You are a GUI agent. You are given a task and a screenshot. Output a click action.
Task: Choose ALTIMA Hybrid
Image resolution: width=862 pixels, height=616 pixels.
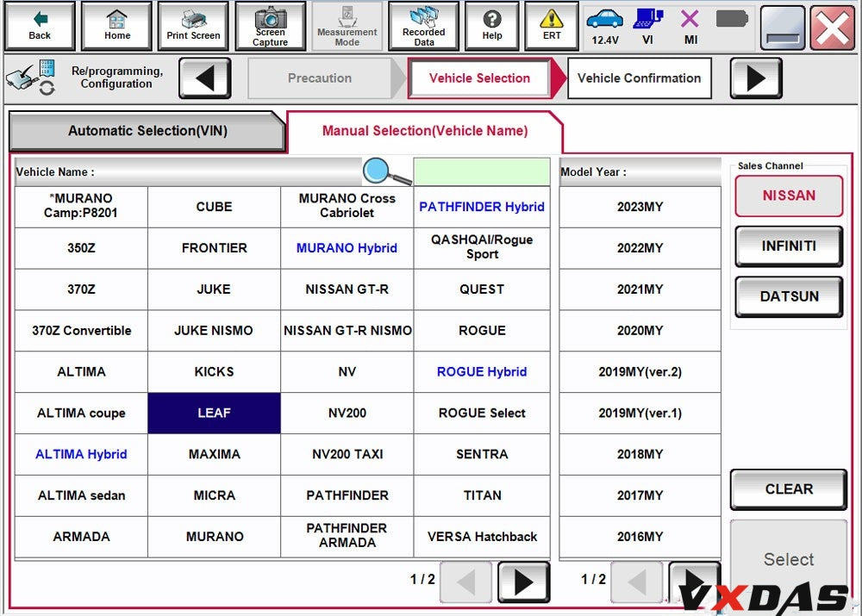81,454
